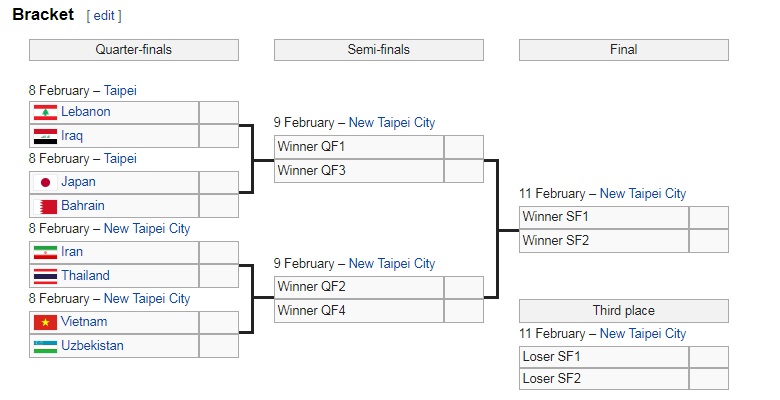Click the Lebanon flag icon
This screenshot has height=400, width=780.
click(45, 112)
